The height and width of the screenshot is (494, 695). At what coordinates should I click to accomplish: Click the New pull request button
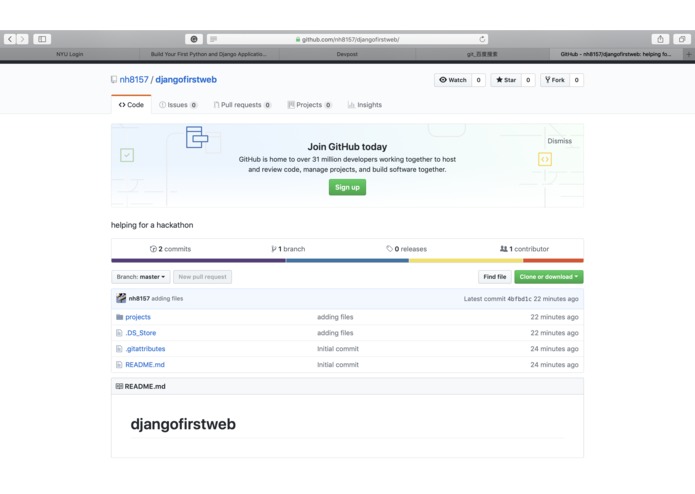coord(203,277)
